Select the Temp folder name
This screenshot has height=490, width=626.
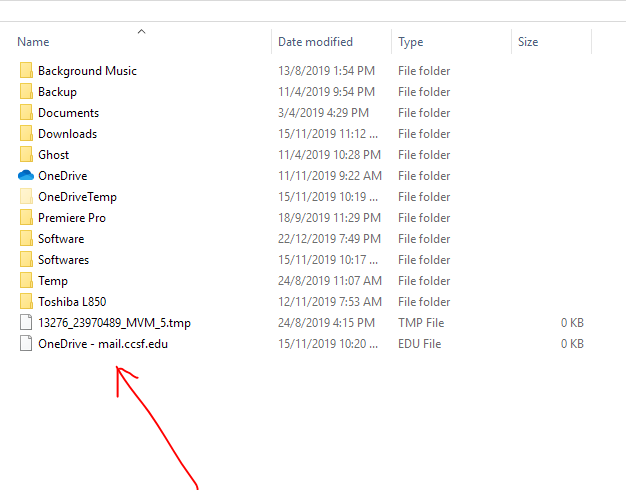[53, 281]
